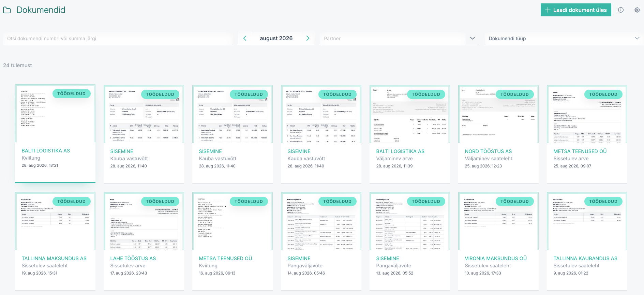Open Metsa Teenused OÜ Sissetulev arve thumbnail
The height and width of the screenshot is (295, 644).
click(587, 114)
